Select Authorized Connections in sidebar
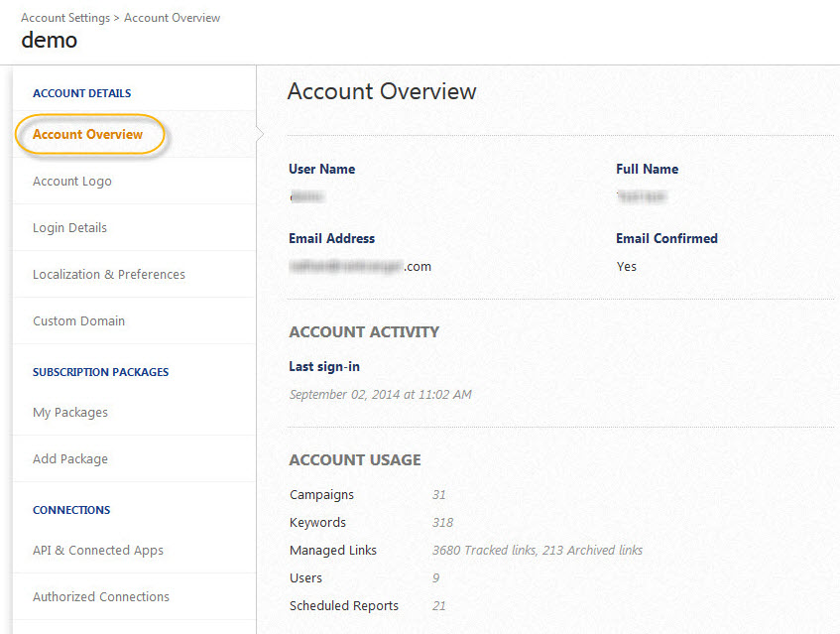The image size is (840, 634). pos(100,597)
